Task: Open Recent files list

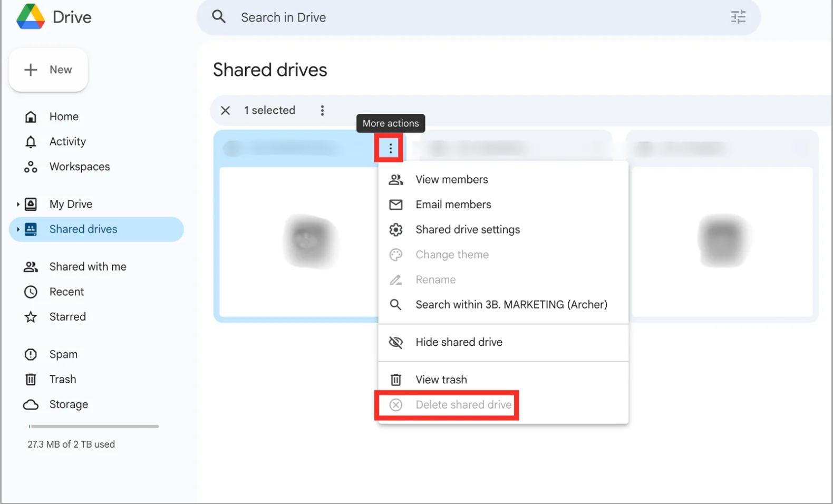Action: (96, 292)
